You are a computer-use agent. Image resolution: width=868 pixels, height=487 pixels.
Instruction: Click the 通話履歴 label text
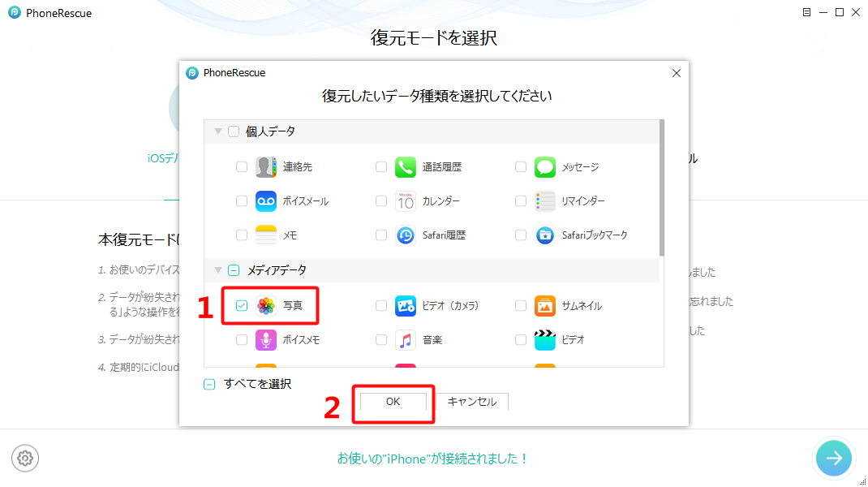442,166
